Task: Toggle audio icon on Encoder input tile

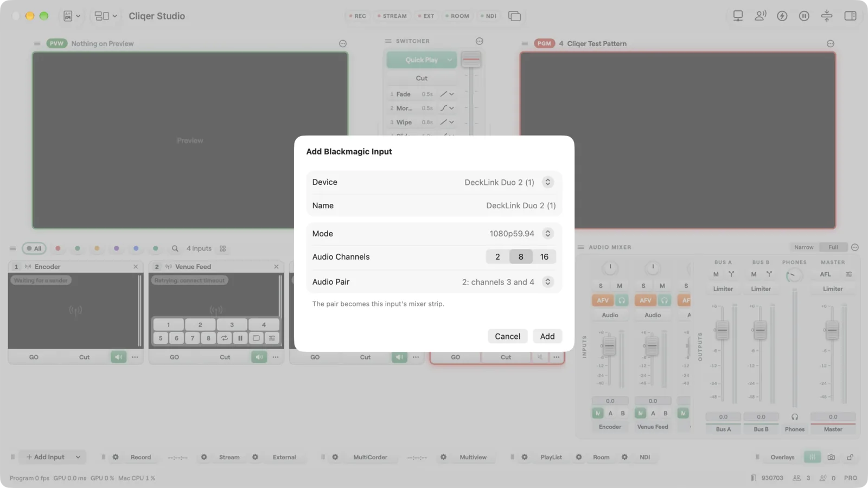Action: 118,357
